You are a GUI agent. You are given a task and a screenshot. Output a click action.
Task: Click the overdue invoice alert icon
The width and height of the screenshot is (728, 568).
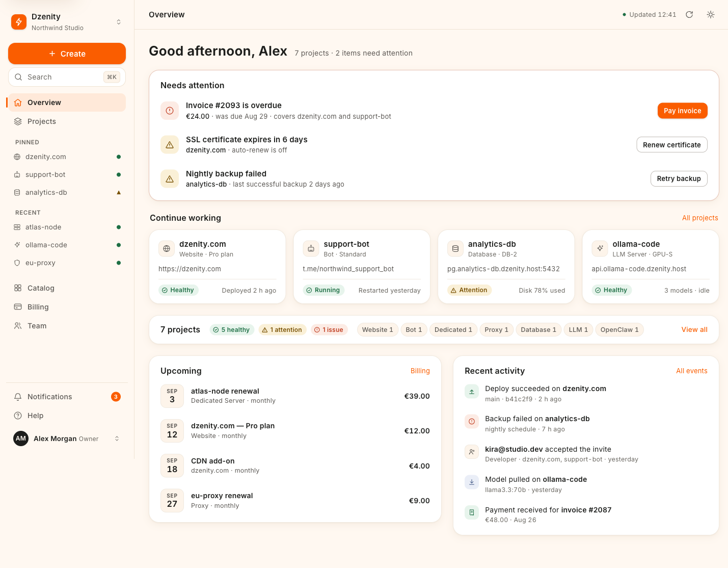(x=170, y=111)
